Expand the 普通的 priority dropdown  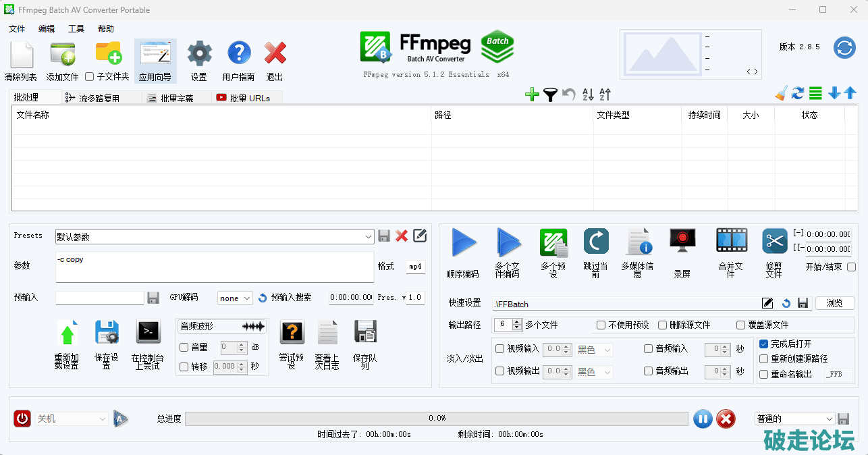[x=830, y=419]
